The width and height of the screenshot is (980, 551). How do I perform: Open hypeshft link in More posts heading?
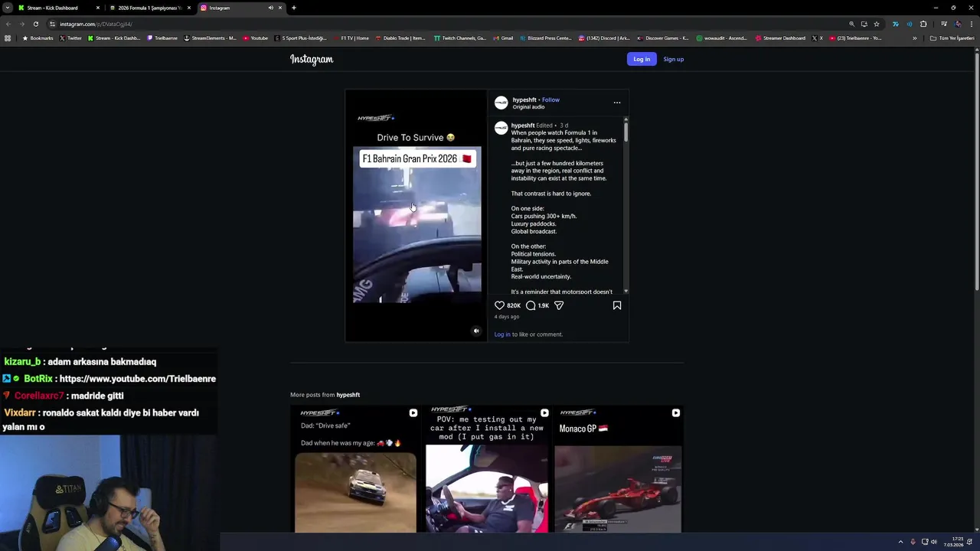[x=348, y=395]
